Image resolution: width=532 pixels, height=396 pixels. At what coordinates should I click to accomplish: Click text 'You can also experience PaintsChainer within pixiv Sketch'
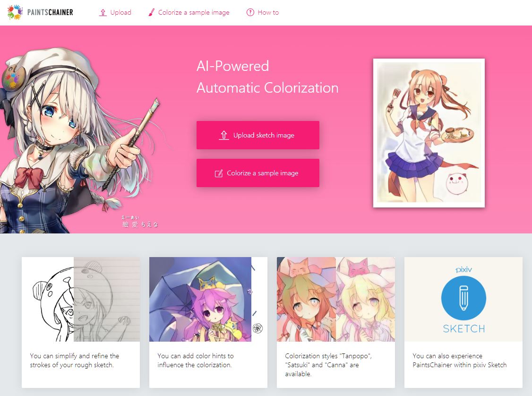pyautogui.click(x=459, y=361)
